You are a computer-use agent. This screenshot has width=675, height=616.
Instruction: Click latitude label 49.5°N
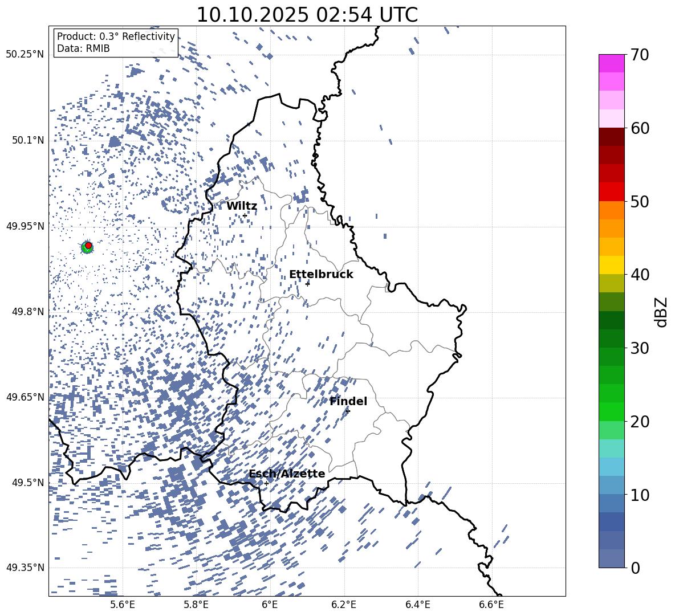pyautogui.click(x=27, y=482)
